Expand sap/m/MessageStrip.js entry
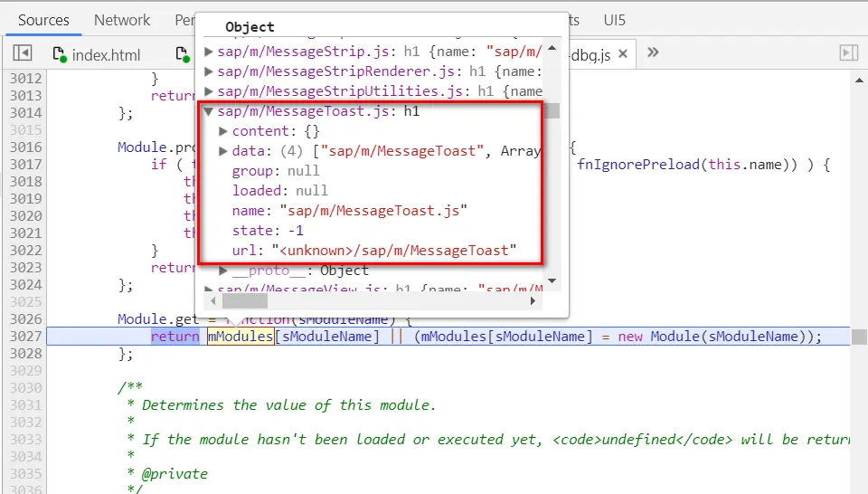 209,52
